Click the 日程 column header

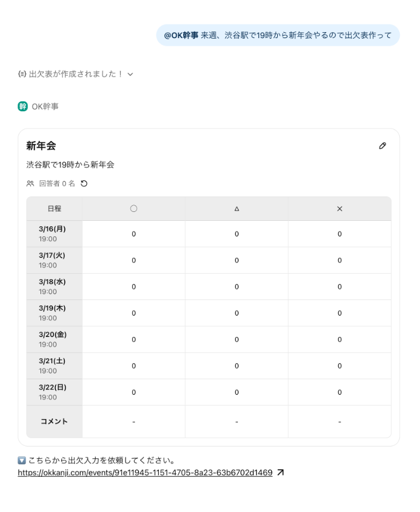click(54, 209)
